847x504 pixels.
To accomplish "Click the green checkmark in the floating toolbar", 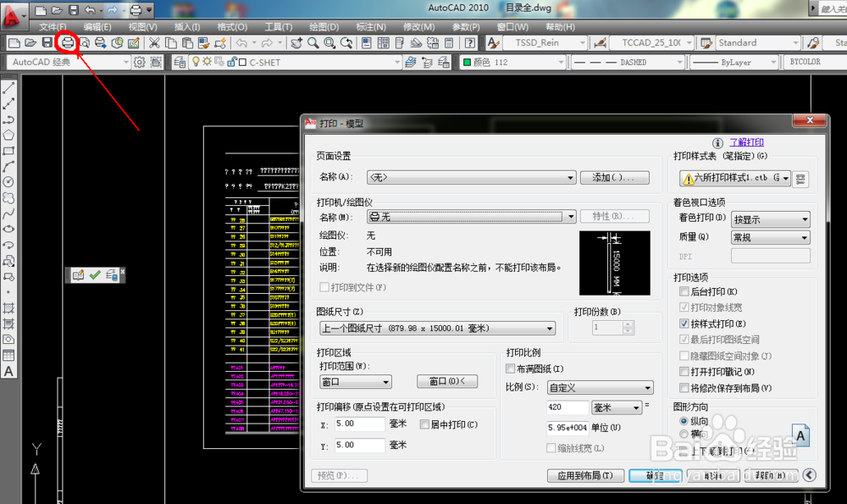I will (x=95, y=275).
